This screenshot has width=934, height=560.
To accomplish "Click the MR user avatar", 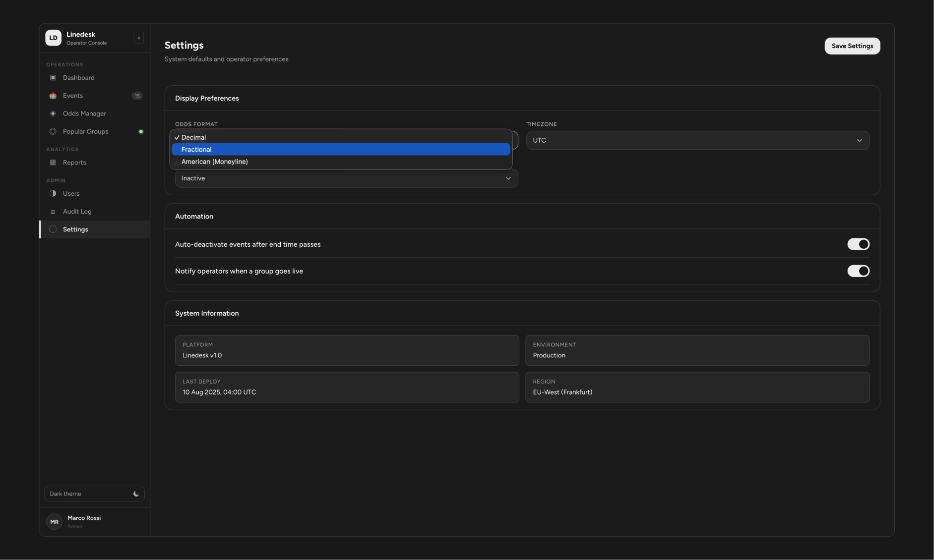I will (54, 522).
